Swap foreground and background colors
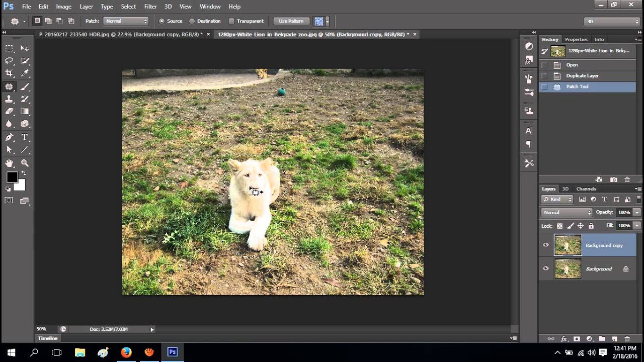This screenshot has width=644, height=362. coord(23,173)
